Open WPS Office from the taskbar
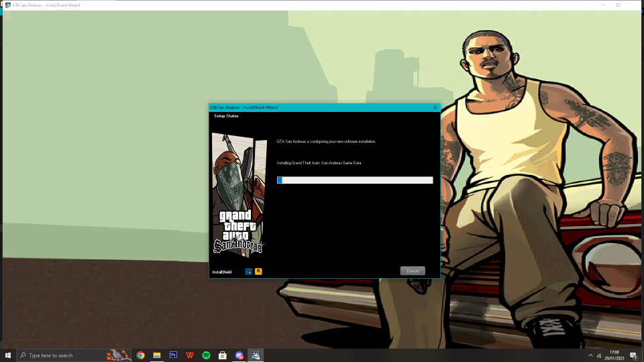This screenshot has width=644, height=362. [x=190, y=355]
